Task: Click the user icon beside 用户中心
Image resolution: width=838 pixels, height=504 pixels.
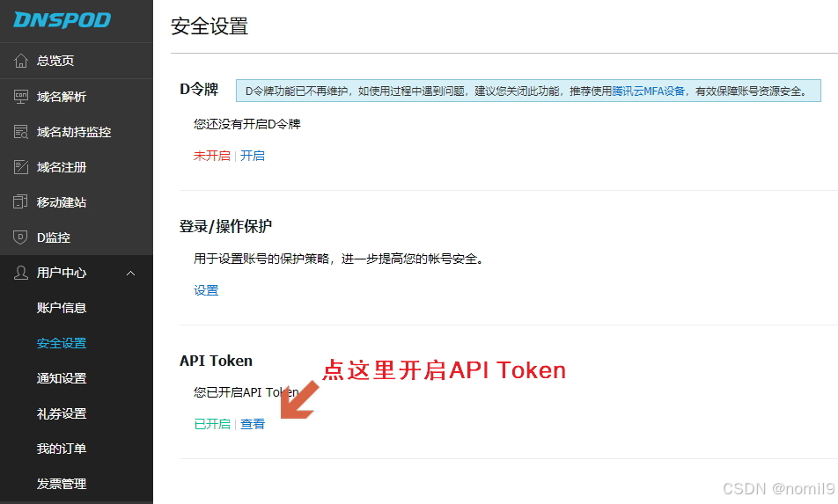Action: [21, 273]
